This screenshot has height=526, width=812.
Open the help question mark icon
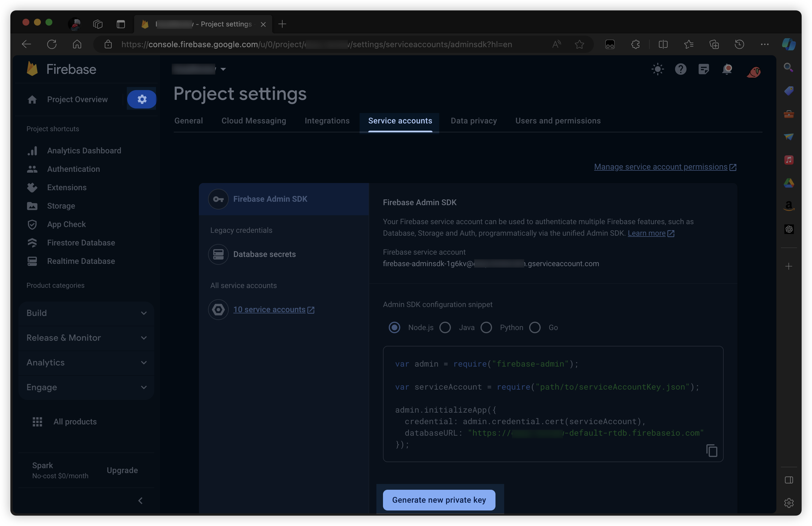coord(681,69)
